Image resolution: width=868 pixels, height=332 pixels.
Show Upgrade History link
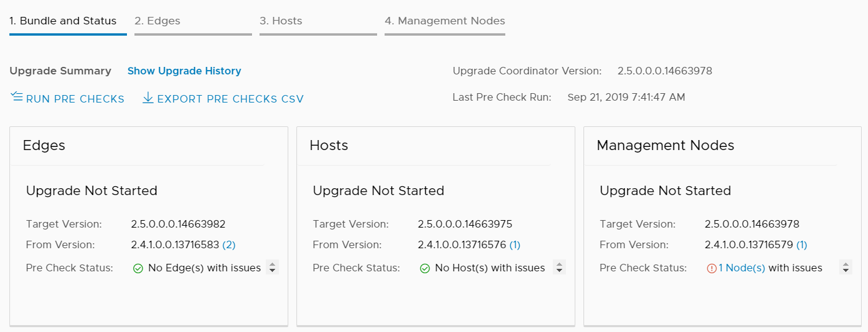pyautogui.click(x=184, y=71)
